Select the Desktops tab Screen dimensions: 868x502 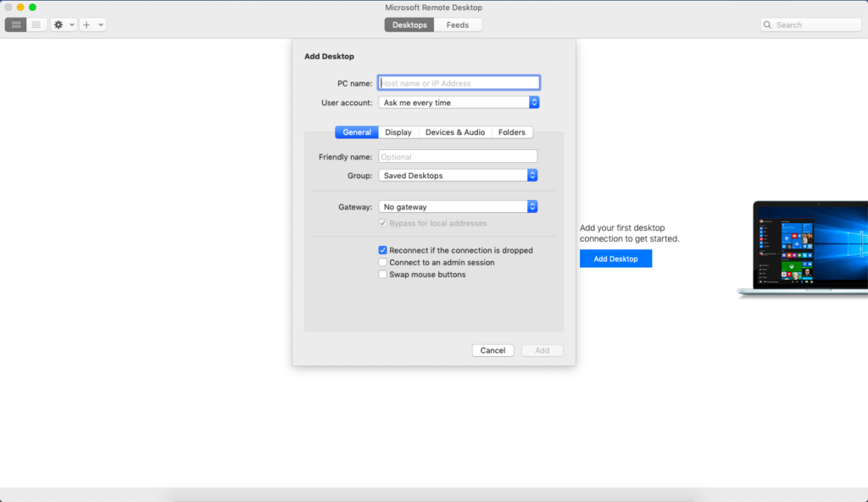point(409,25)
